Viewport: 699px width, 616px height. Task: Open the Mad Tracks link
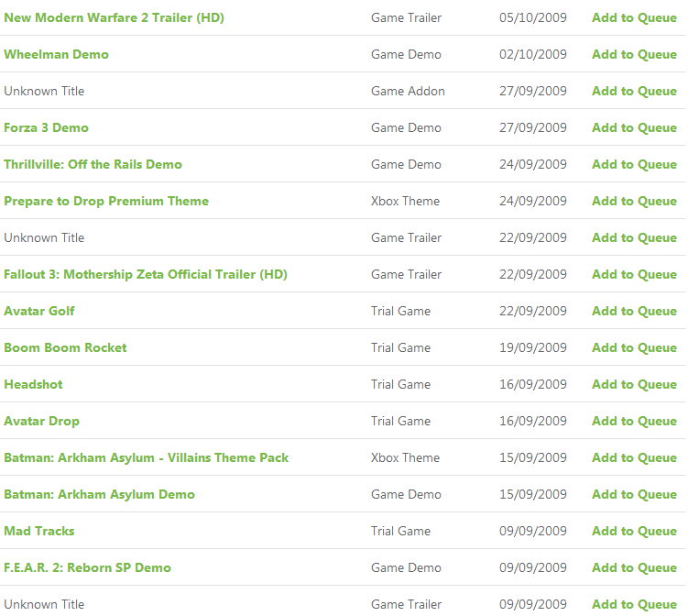coord(39,531)
